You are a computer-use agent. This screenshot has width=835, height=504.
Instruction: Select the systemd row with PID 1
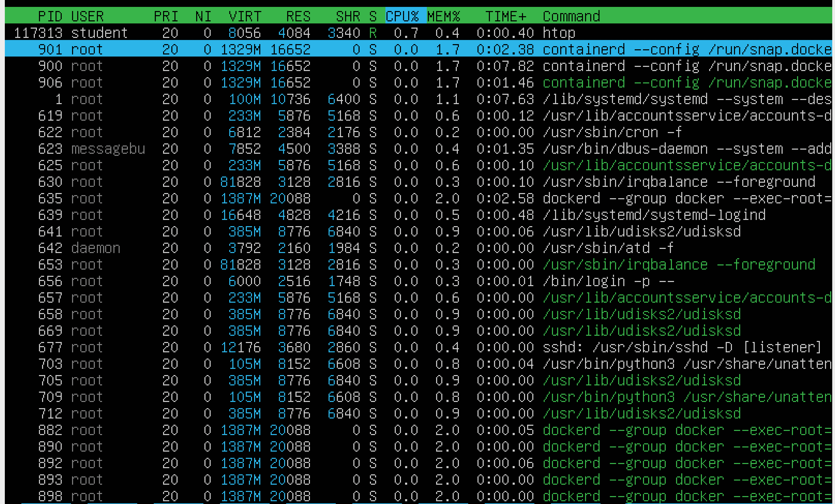point(419,99)
